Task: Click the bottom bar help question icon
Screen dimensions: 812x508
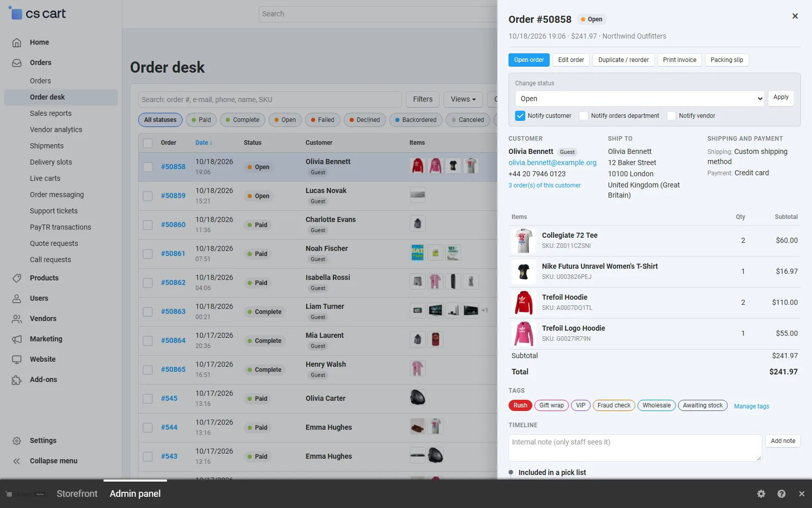Action: point(781,494)
